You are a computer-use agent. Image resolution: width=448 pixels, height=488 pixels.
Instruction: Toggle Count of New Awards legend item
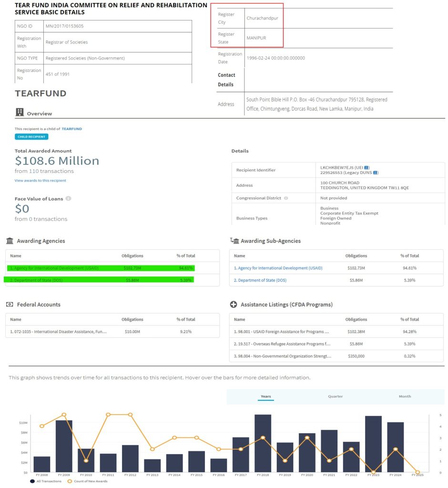(x=89, y=481)
